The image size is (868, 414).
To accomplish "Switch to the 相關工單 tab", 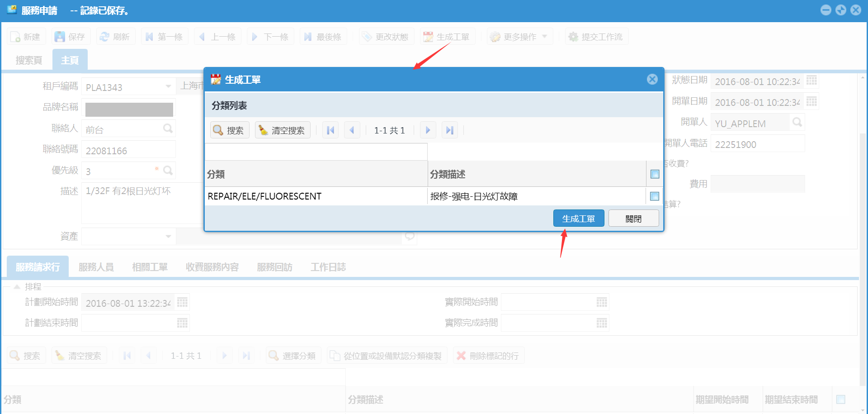I will pyautogui.click(x=150, y=267).
